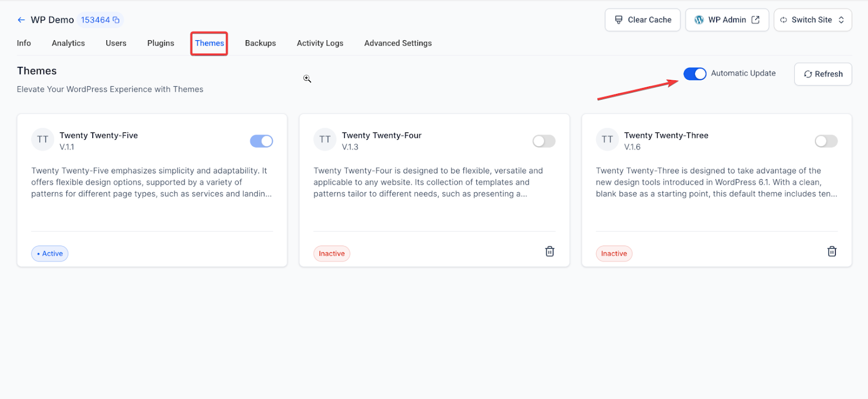Enable the Twenty Twenty-Four theme switch
Screen dimensions: 868x399
coord(544,141)
